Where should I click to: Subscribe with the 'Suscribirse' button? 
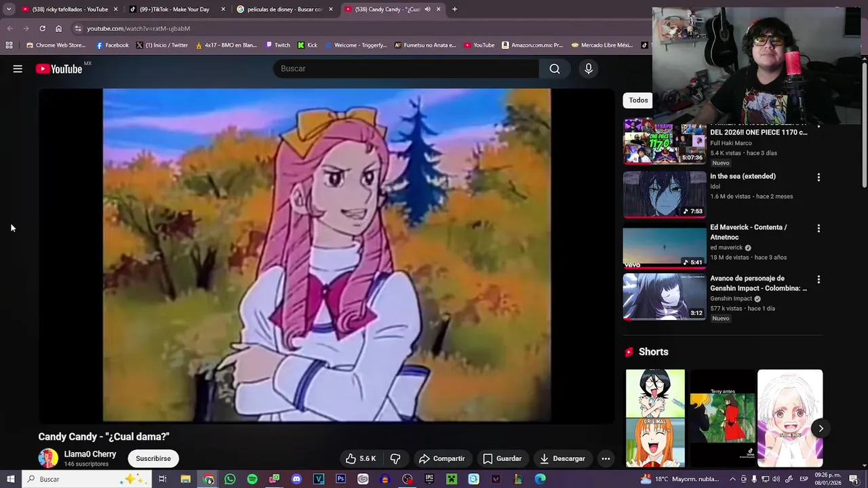click(153, 459)
